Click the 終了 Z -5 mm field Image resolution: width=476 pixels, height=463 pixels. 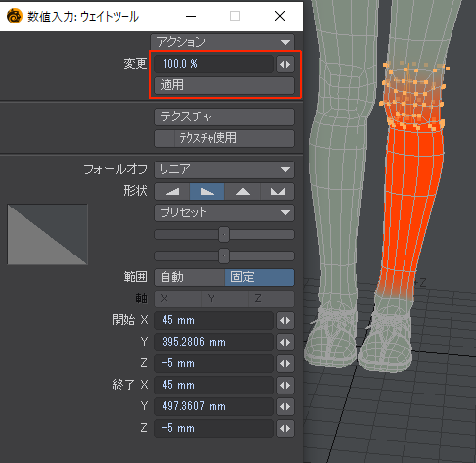point(214,428)
